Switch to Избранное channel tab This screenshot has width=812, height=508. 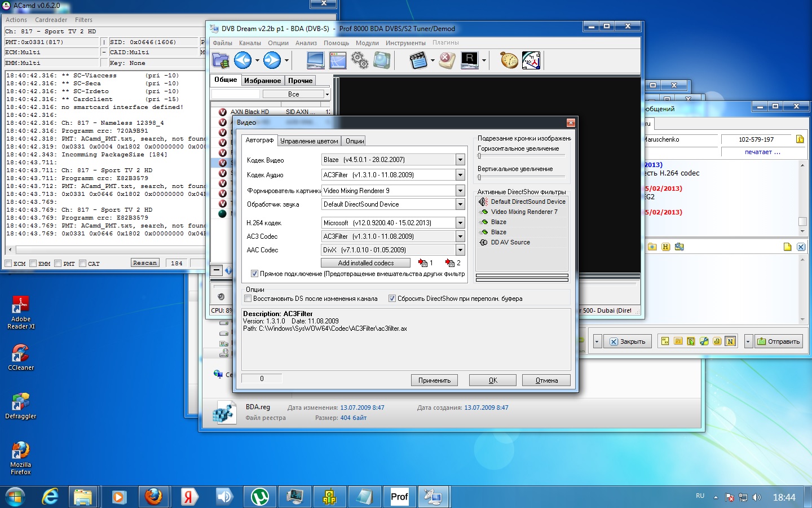262,81
